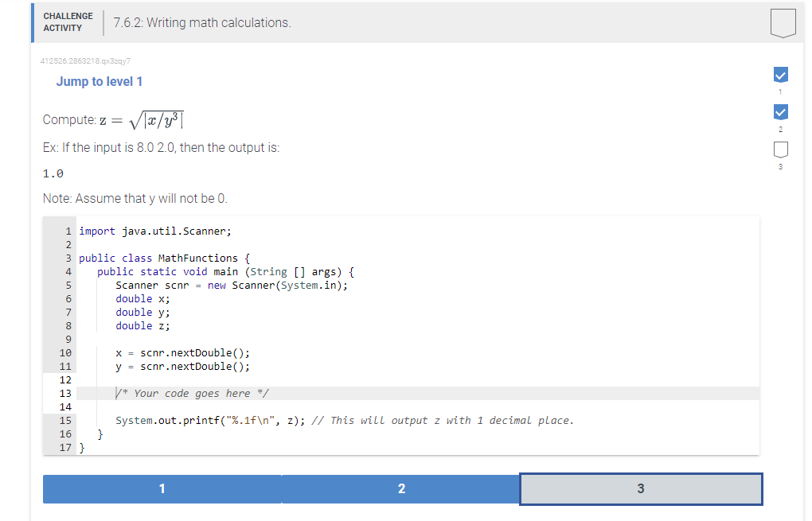Select the level 2 completed checkmark shield
The height and width of the screenshot is (521, 812).
point(780,112)
